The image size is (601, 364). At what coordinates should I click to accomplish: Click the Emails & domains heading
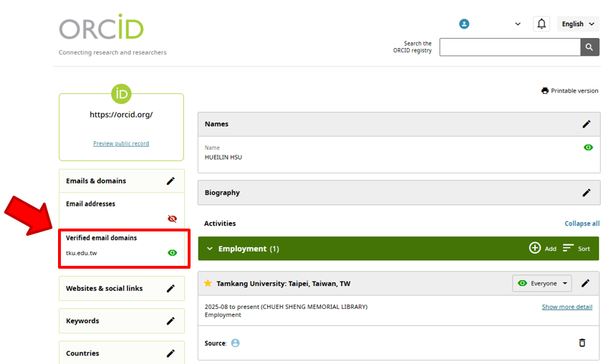click(x=96, y=181)
